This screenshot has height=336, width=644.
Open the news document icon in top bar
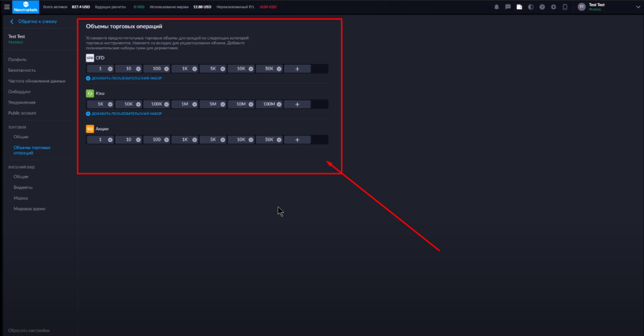point(519,7)
